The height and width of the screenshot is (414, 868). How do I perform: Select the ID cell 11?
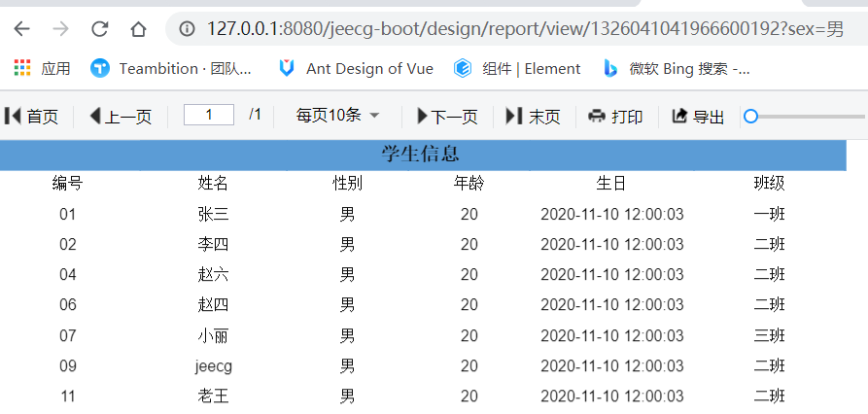(67, 397)
